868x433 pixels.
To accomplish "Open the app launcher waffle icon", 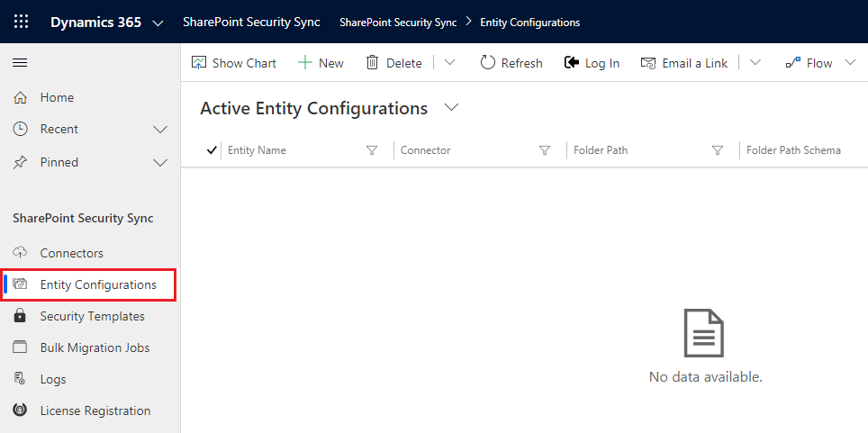I will [x=21, y=22].
